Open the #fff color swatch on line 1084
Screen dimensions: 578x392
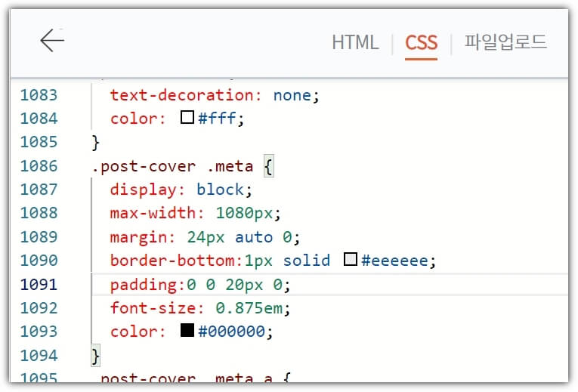pyautogui.click(x=187, y=118)
